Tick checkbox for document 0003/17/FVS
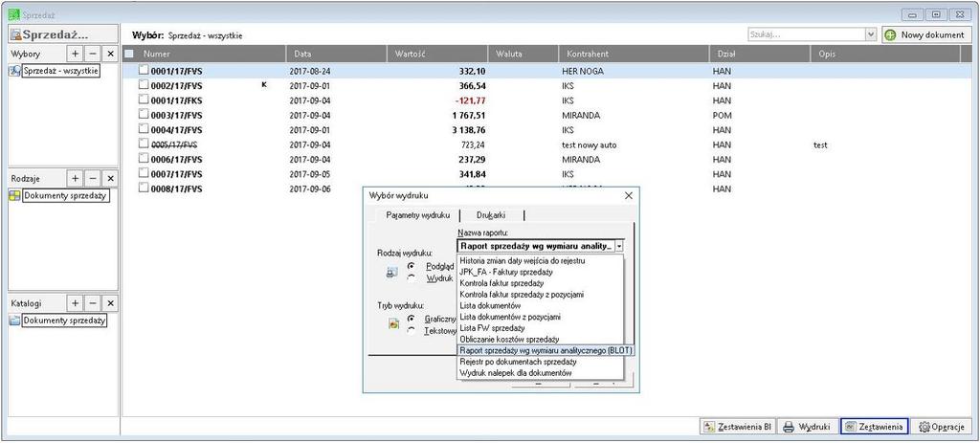Image resolution: width=980 pixels, height=443 pixels. tap(144, 115)
